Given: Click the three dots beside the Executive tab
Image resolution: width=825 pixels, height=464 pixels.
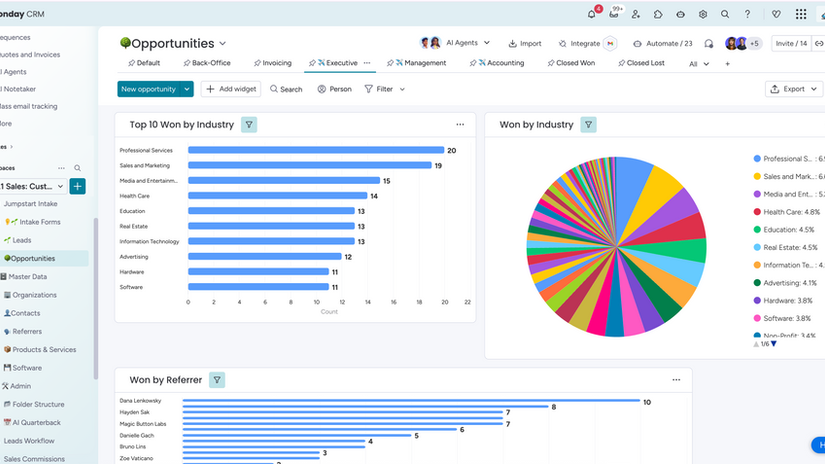Looking at the screenshot, I should [367, 63].
